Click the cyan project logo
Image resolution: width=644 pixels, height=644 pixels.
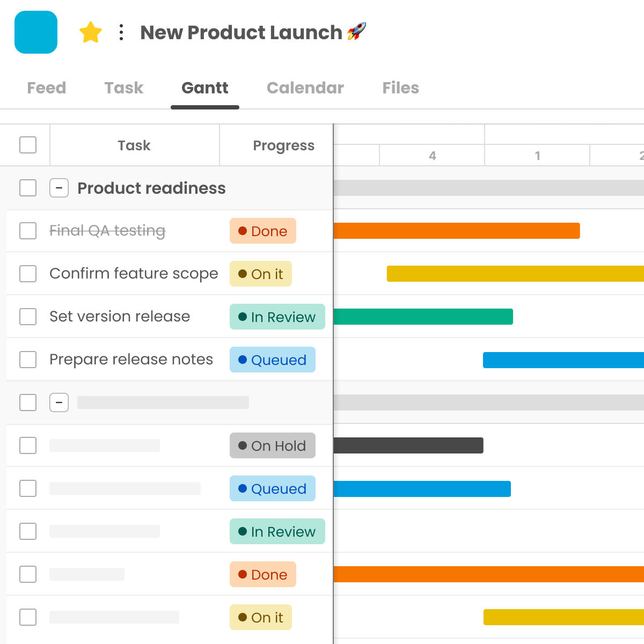coord(35,32)
